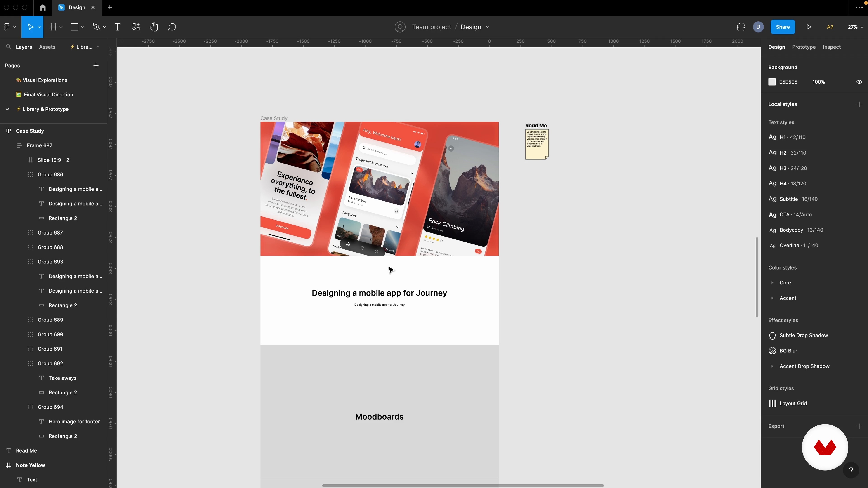Viewport: 868px width, 488px height.
Task: Select the Group 686 layer
Action: (x=50, y=174)
